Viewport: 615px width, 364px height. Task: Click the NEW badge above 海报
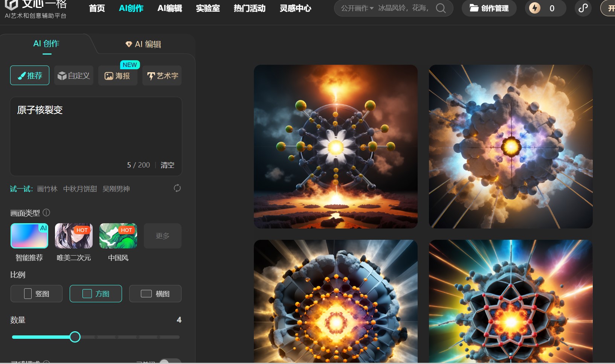130,65
